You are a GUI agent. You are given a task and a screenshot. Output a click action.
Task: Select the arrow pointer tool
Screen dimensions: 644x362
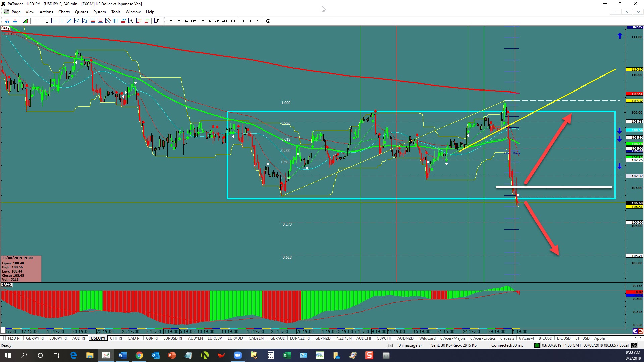click(x=46, y=21)
